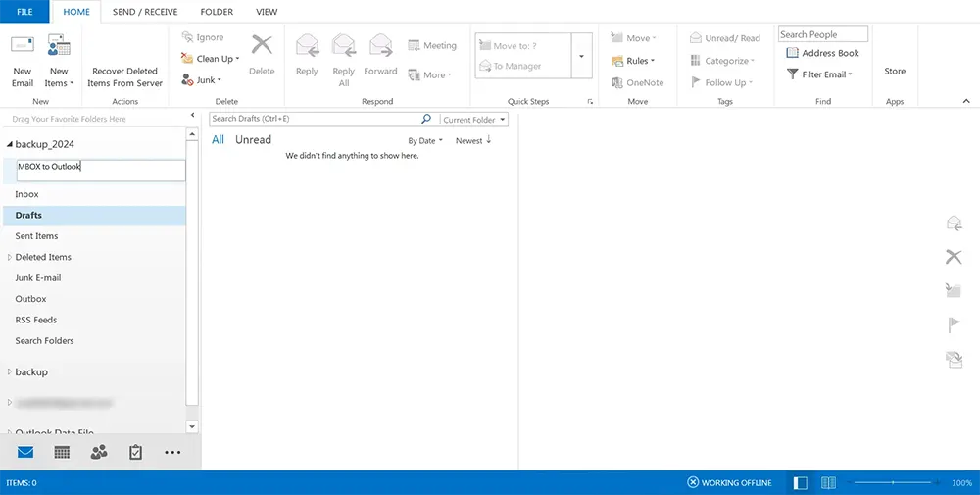Image resolution: width=980 pixels, height=495 pixels.
Task: Open the Follow Up flag dropdown
Action: (x=721, y=82)
